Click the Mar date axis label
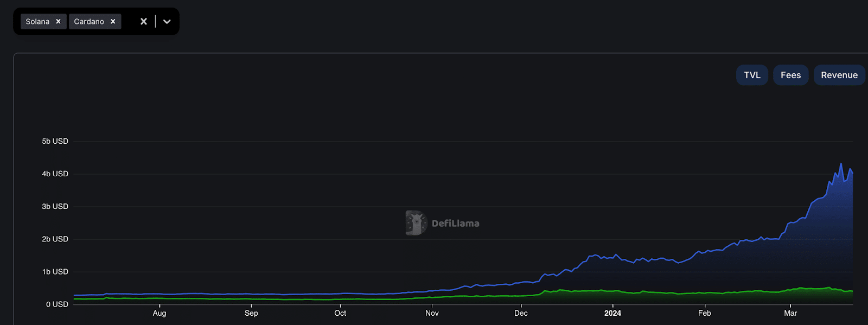868x325 pixels. point(790,313)
